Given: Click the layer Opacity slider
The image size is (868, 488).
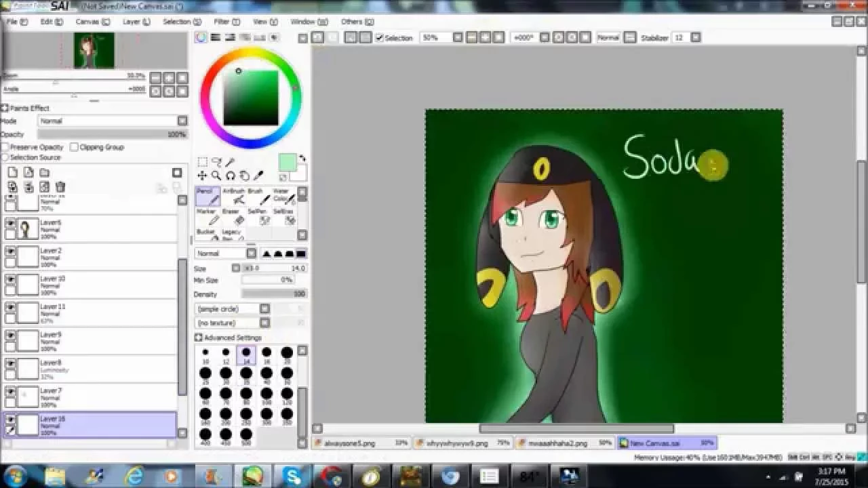Looking at the screenshot, I should pyautogui.click(x=113, y=134).
